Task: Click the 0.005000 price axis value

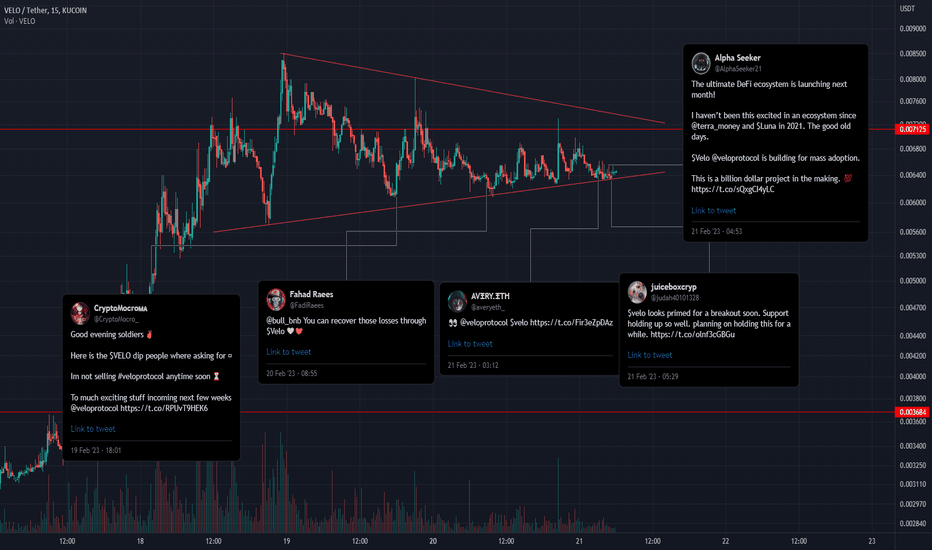Action: pyautogui.click(x=912, y=281)
